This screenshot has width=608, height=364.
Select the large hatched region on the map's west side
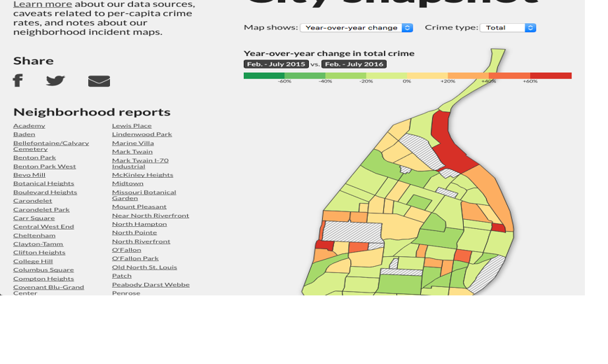[352, 232]
